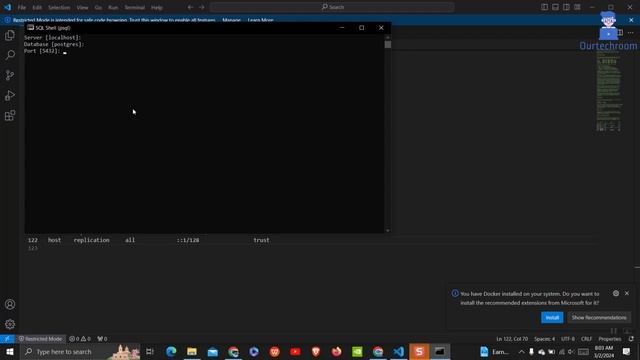Switch to VS Code taskbar icon
The height and width of the screenshot is (360, 640).
point(398,351)
